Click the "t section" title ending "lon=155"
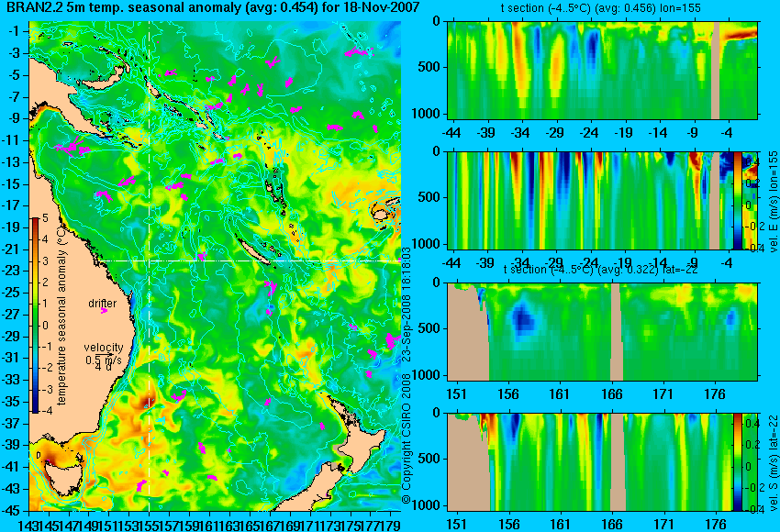Image resolution: width=780 pixels, height=532 pixels. point(601,8)
